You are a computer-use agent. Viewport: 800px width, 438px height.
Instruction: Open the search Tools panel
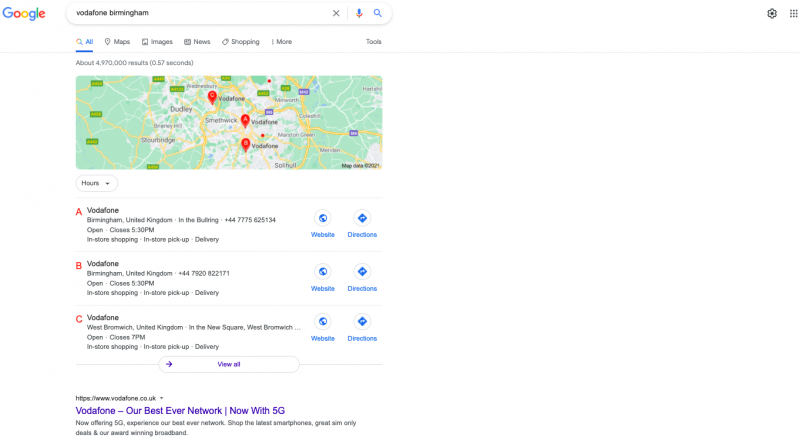373,42
